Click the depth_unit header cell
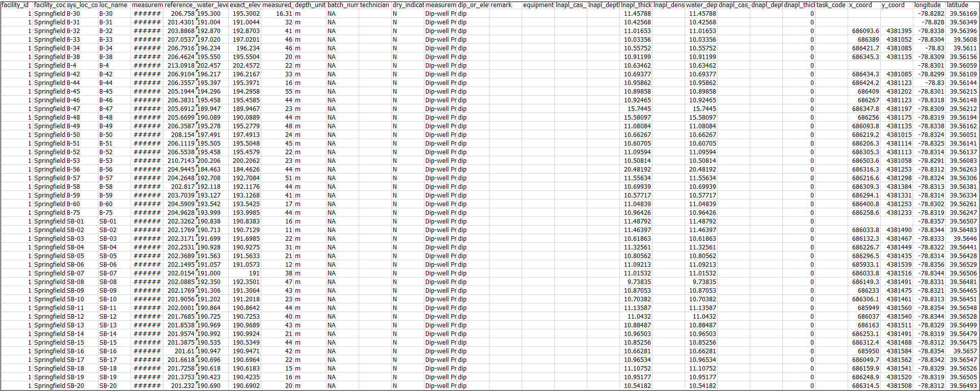 (x=310, y=5)
